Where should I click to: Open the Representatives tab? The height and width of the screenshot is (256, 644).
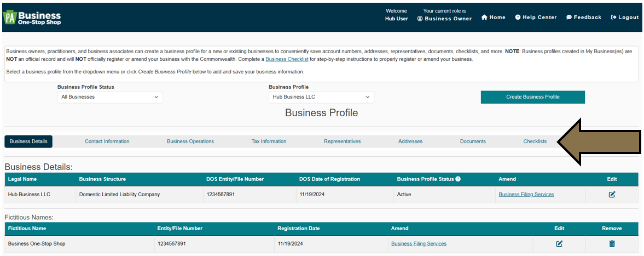tap(342, 141)
